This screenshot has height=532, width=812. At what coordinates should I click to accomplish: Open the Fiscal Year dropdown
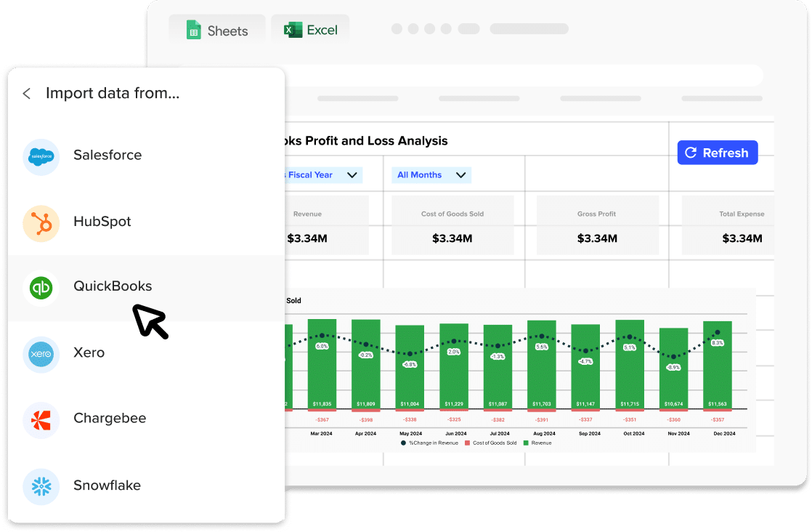322,175
